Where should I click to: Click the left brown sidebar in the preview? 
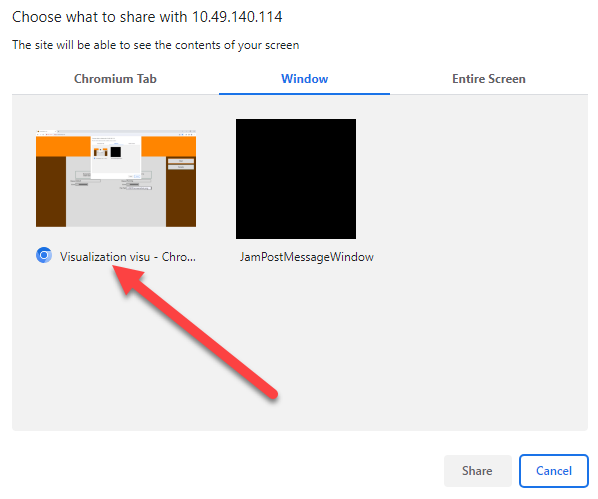[51, 192]
